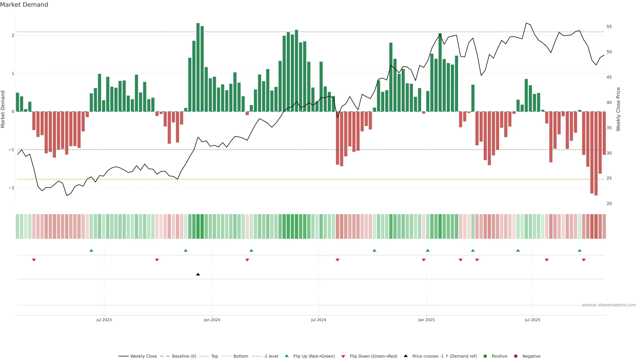644x362 pixels.
Task: Toggle the -1 level legend entry
Action: (271, 356)
